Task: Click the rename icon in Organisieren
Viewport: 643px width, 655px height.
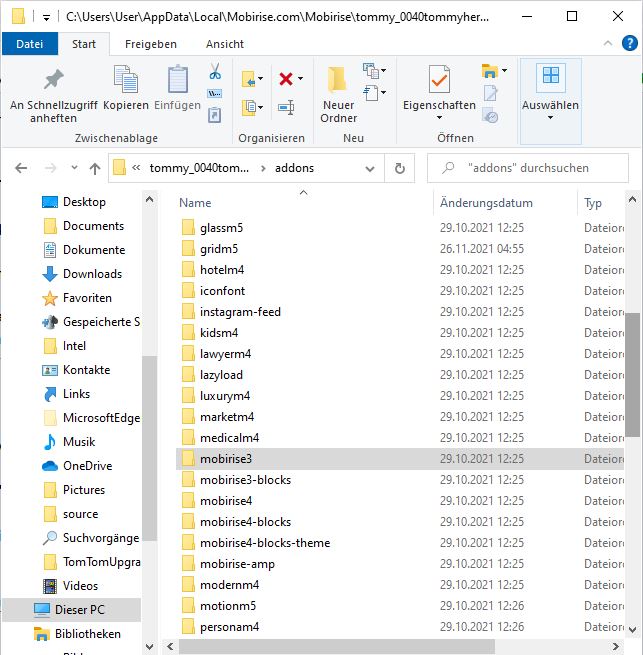Action: click(286, 107)
